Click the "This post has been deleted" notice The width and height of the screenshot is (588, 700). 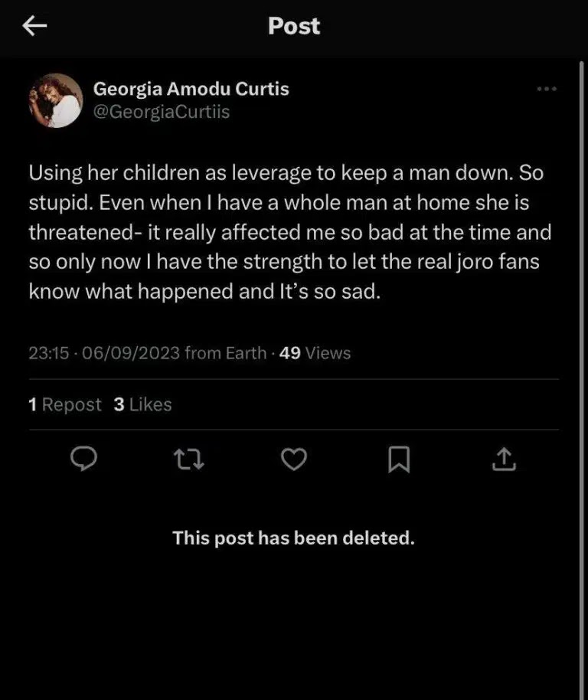point(294,538)
